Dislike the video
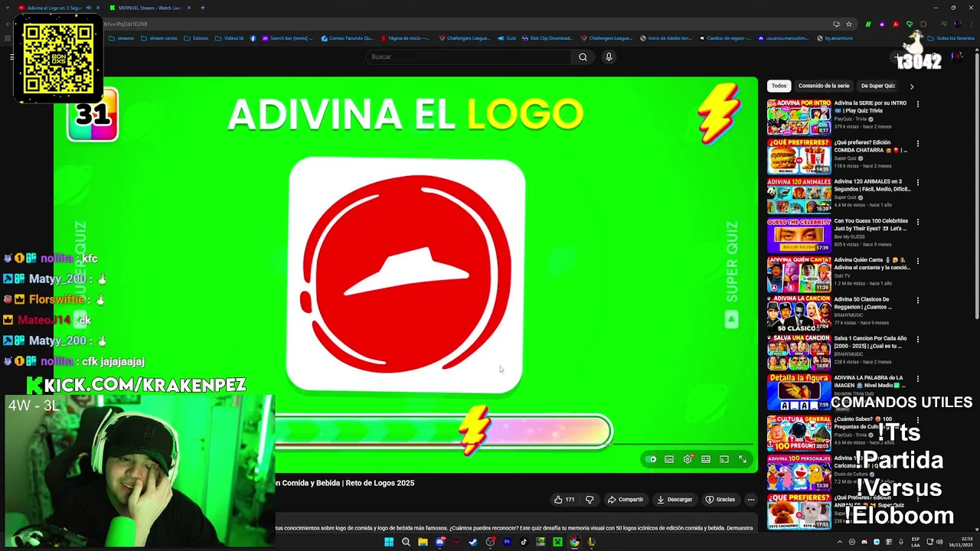This screenshot has width=980, height=551. pos(590,500)
